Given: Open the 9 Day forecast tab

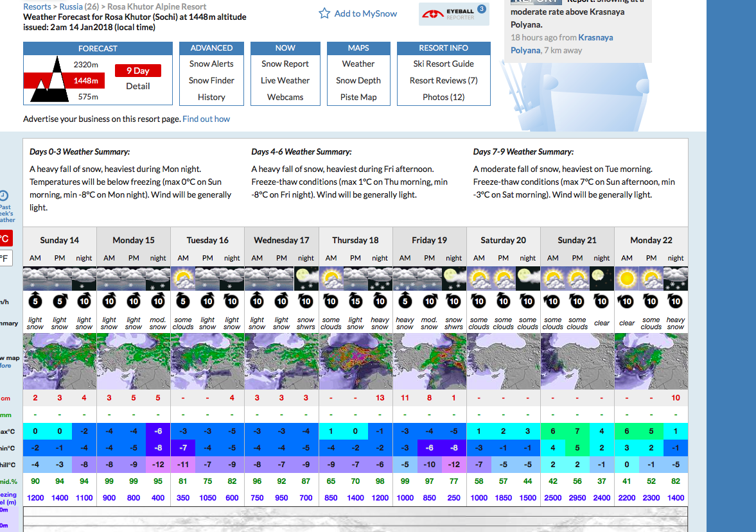Looking at the screenshot, I should (137, 71).
